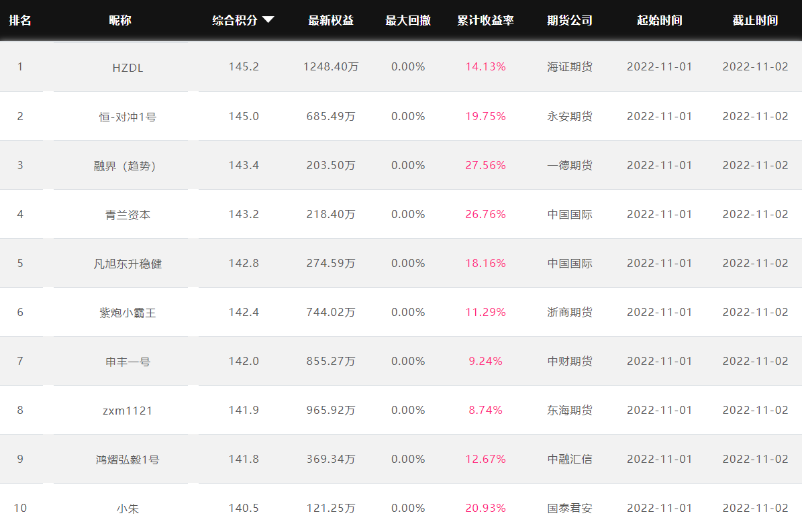Click the 海证期货 company cell

click(570, 67)
